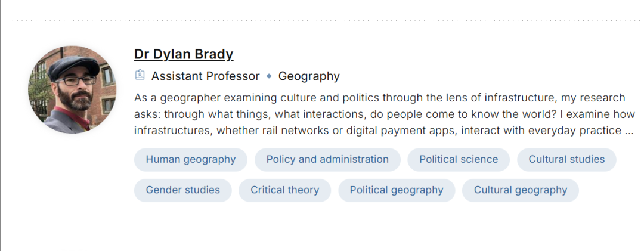The image size is (644, 251).
Task: Select the Gender studies tag
Action: 182,190
